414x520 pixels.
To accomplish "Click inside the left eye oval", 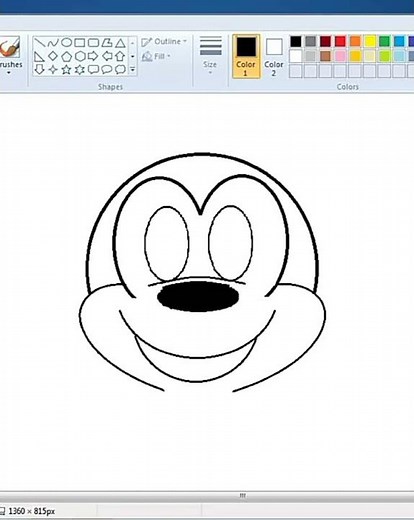I will pos(167,243).
